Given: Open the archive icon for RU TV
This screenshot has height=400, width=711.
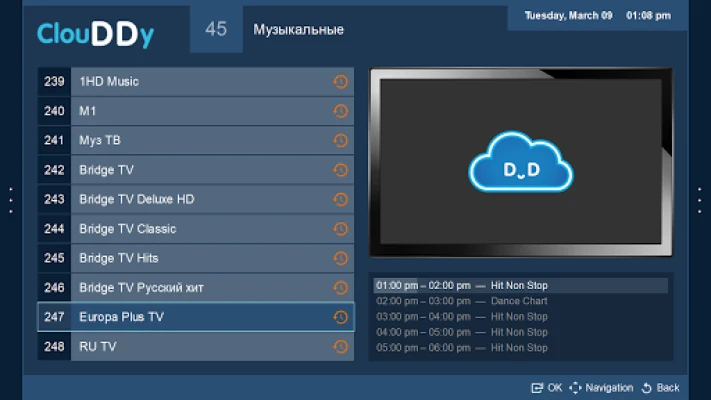Looking at the screenshot, I should coord(340,347).
